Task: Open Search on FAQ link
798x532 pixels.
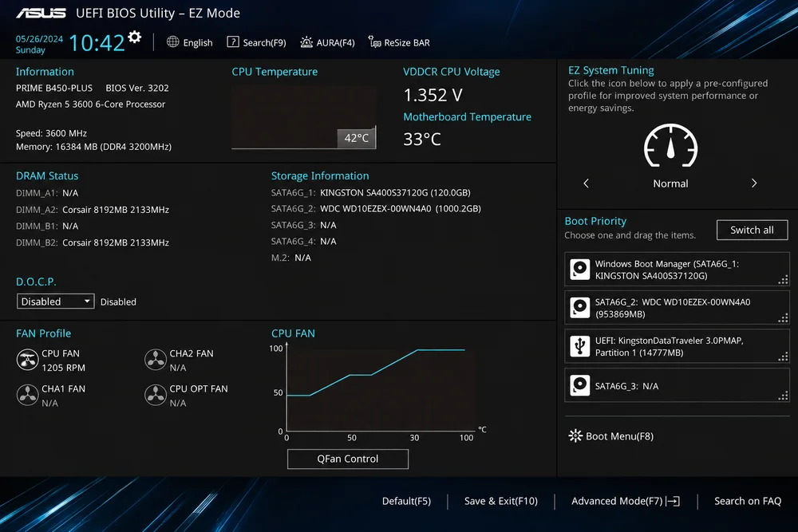Action: tap(748, 501)
